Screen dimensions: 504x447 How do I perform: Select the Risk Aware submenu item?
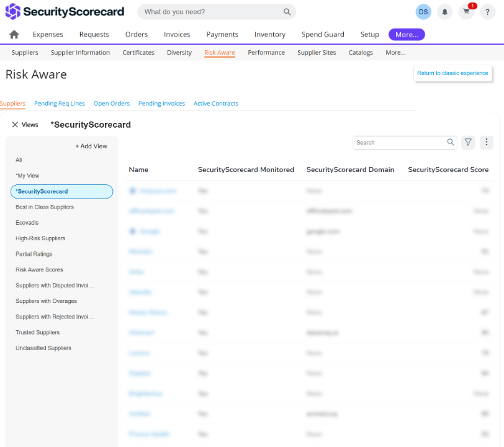coord(220,52)
